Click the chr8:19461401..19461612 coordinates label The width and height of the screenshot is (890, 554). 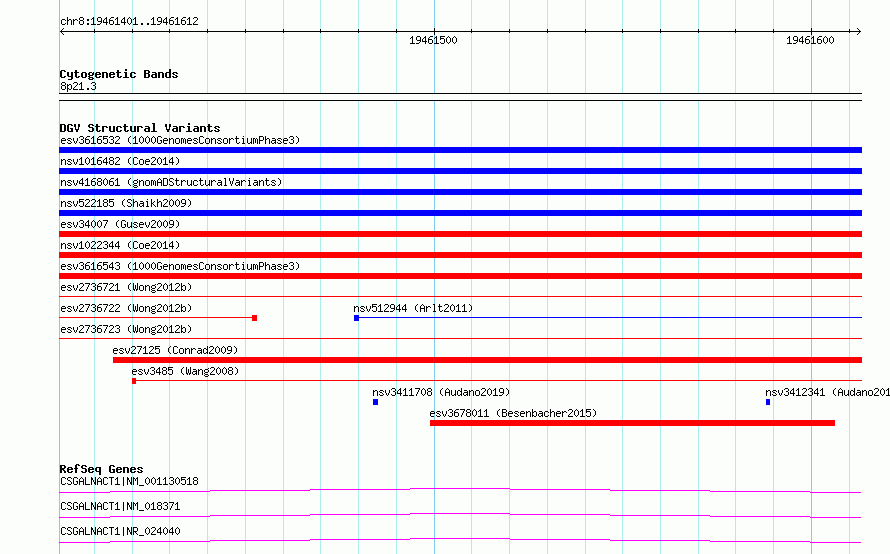(129, 22)
